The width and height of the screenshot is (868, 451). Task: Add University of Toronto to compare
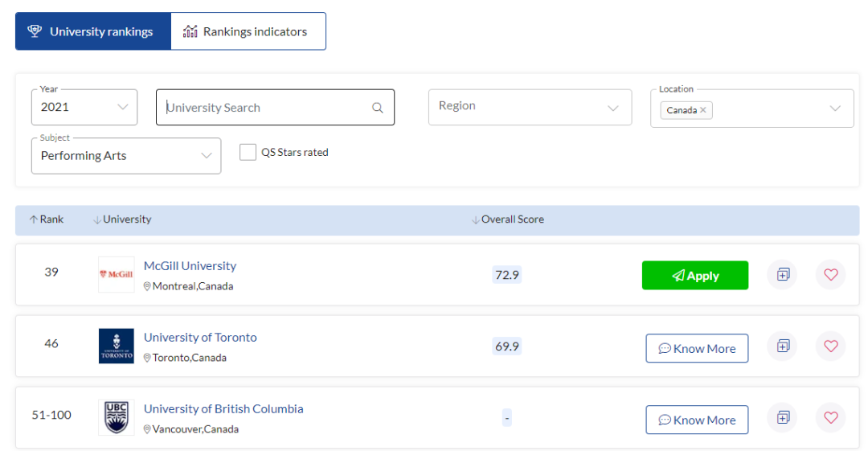(x=783, y=346)
